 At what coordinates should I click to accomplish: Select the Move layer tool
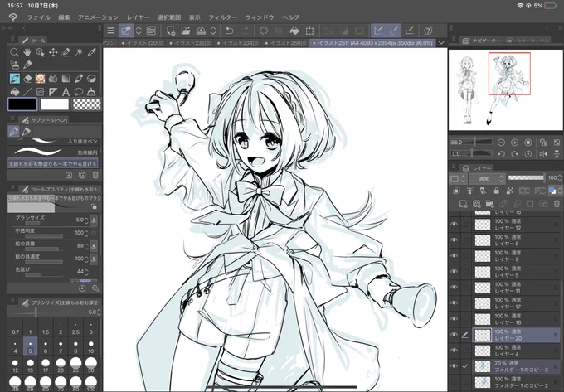tap(53, 52)
